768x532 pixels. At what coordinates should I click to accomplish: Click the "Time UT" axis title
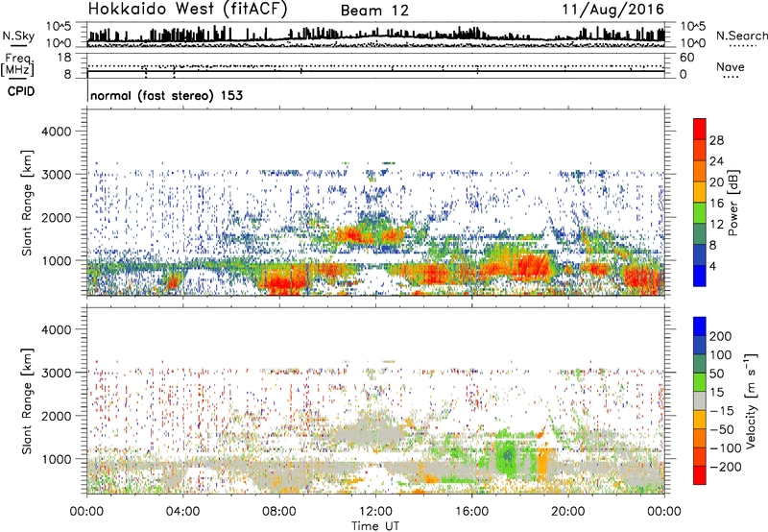pos(375,526)
